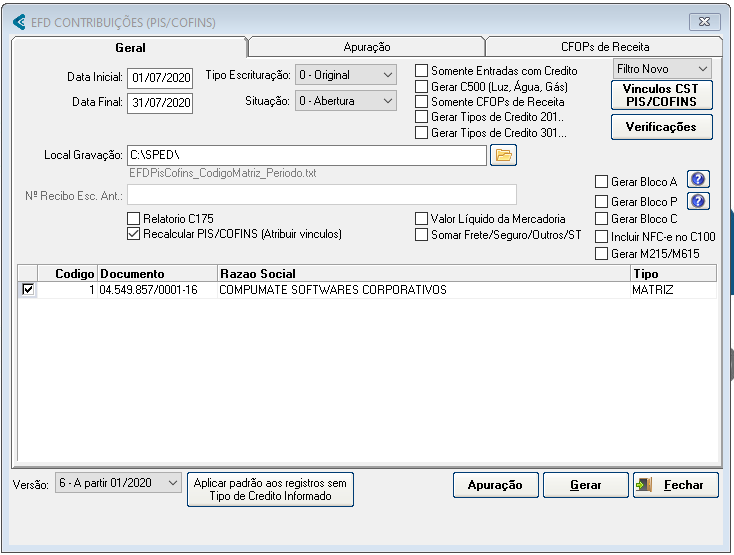This screenshot has width=734, height=555.
Task: Open the Tipo Escrituração dropdown
Action: 347,75
